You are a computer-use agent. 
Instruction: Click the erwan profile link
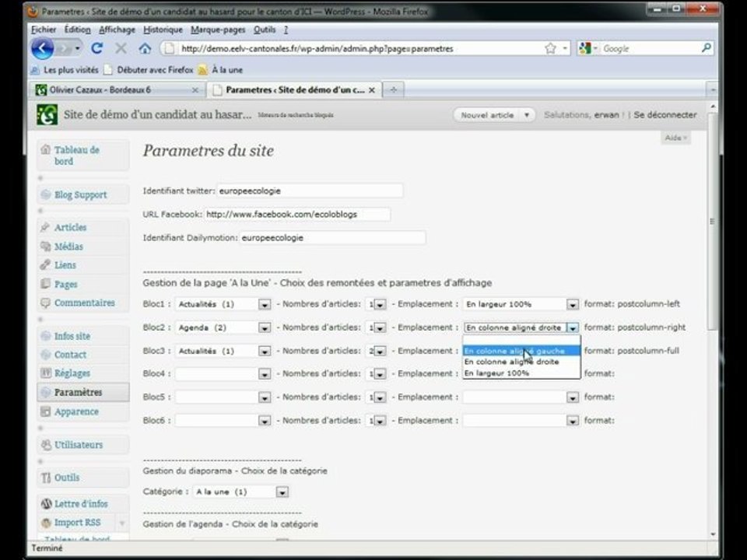click(606, 115)
